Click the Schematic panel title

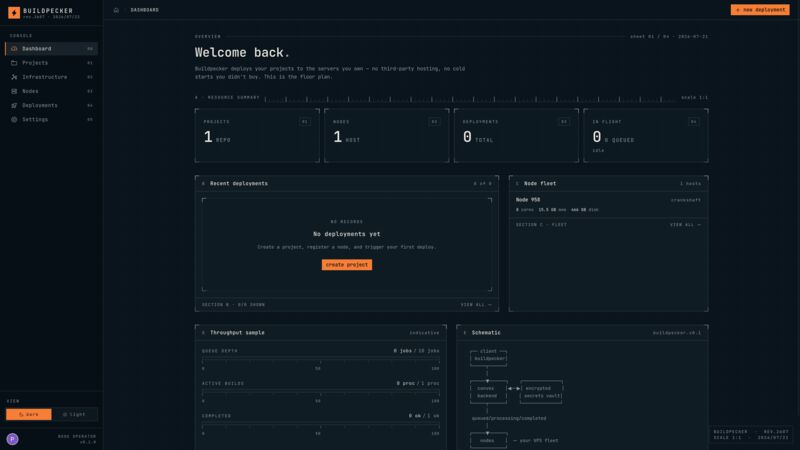(486, 333)
